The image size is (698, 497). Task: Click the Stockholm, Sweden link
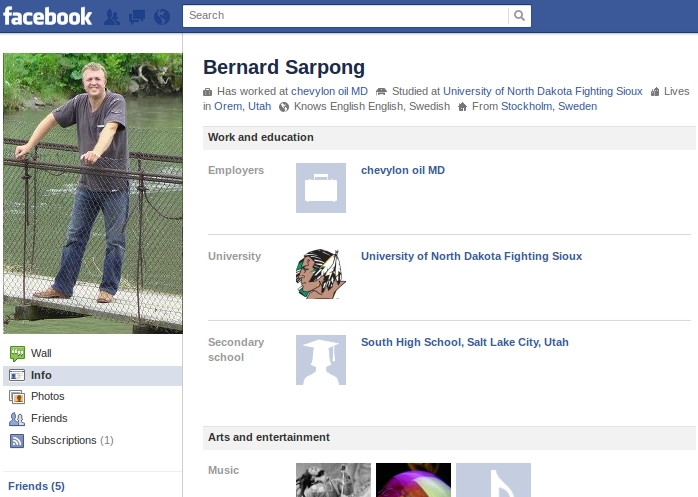[549, 106]
